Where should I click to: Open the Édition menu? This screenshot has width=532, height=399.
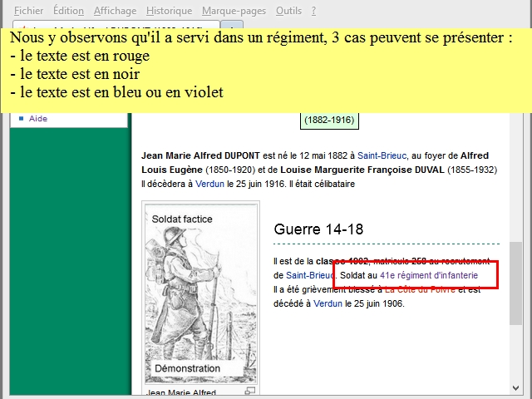(x=68, y=11)
